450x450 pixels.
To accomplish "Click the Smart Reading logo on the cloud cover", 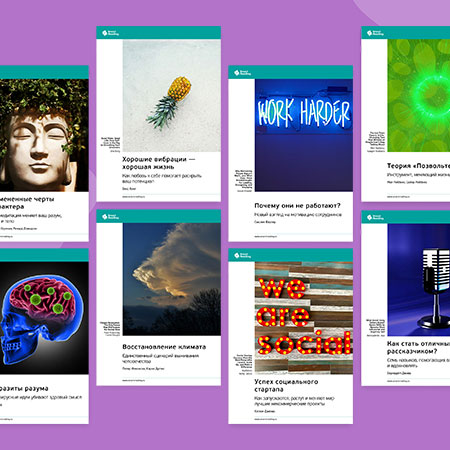I will click(x=110, y=217).
